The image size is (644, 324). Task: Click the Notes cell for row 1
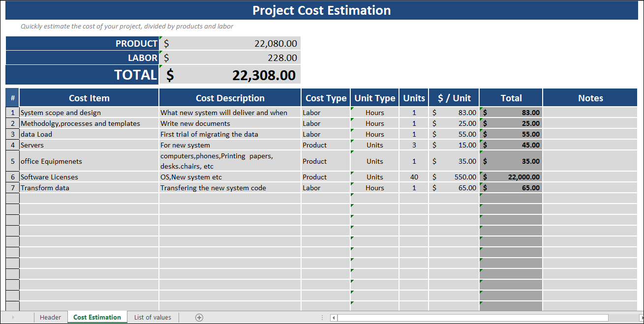point(590,112)
